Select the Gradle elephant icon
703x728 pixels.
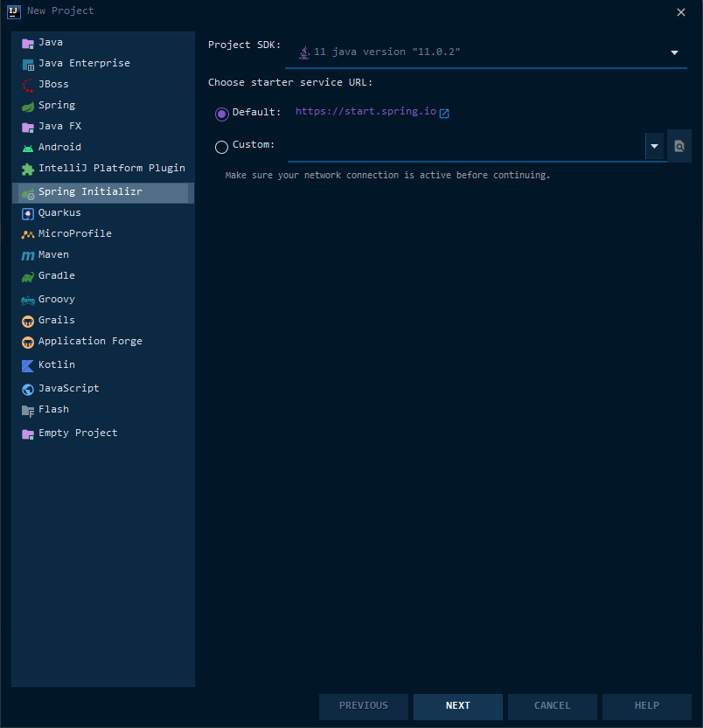point(28,276)
